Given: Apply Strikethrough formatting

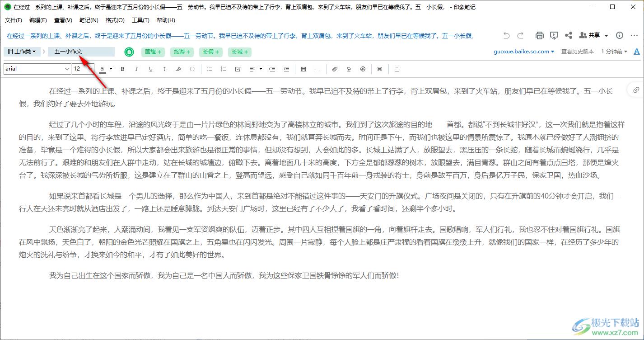Looking at the screenshot, I should point(164,69).
